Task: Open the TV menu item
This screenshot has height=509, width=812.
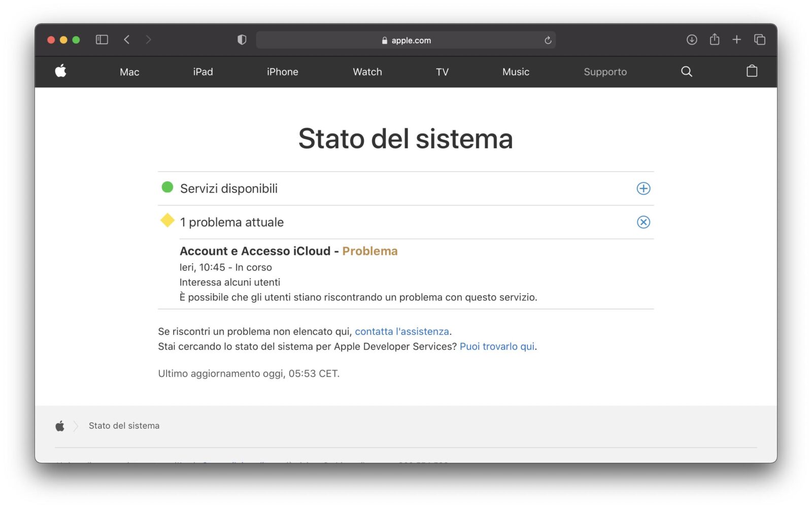Action: 443,72
